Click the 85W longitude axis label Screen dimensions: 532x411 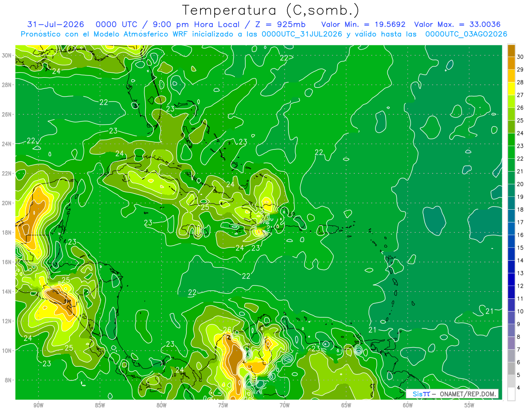(x=100, y=406)
